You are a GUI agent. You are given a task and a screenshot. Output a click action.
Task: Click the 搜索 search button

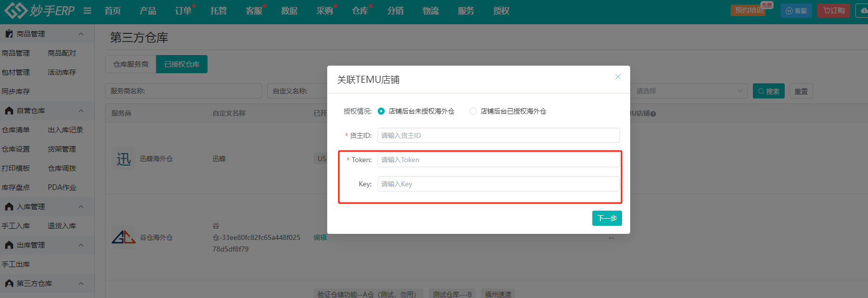[x=769, y=91]
